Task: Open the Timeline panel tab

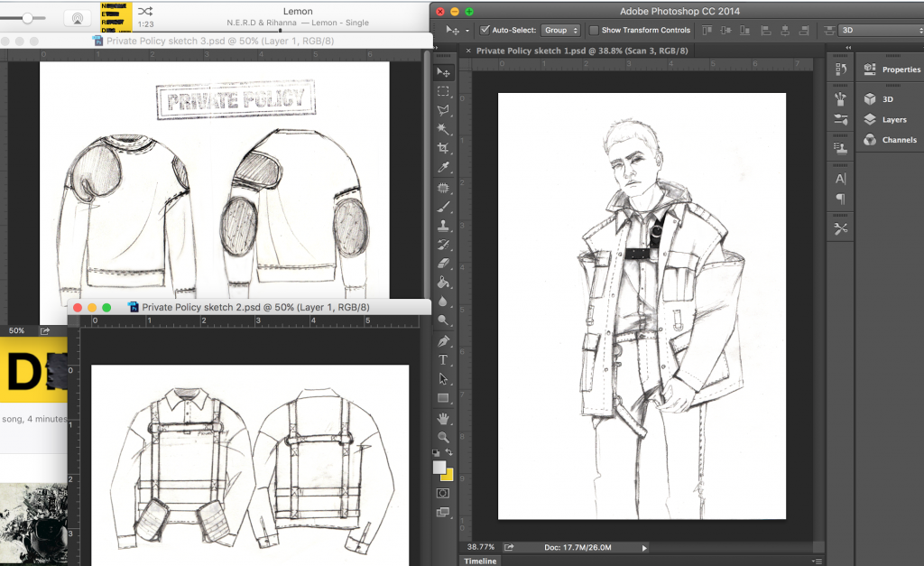Action: point(480,561)
